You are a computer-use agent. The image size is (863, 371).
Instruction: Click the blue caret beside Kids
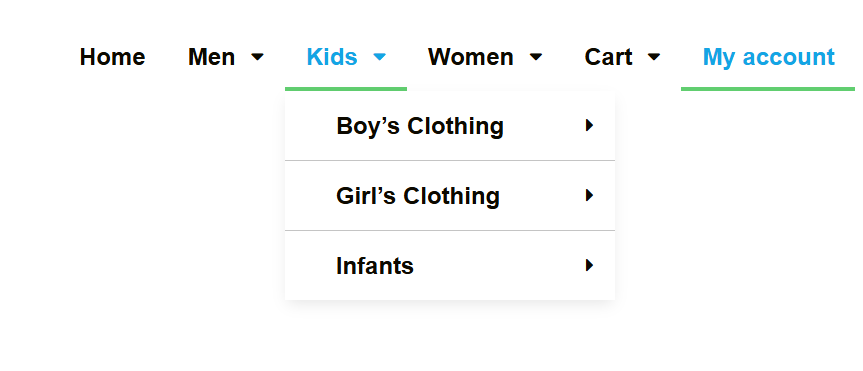point(380,57)
